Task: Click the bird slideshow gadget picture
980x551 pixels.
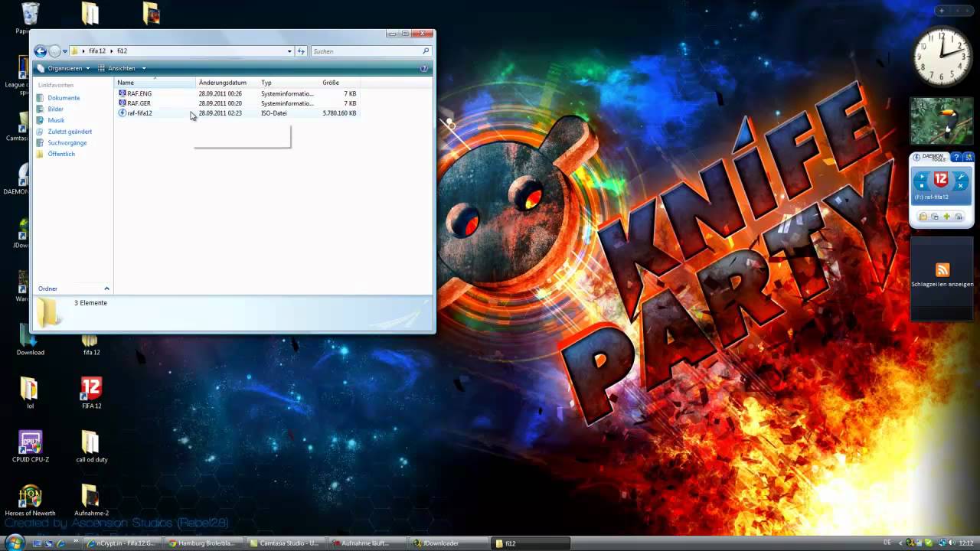Action: click(x=941, y=121)
